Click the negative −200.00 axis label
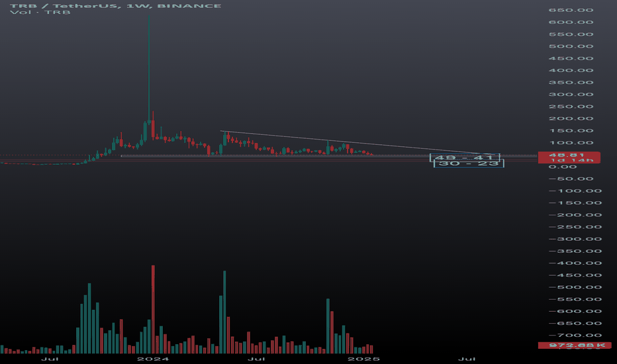Viewport: 617px width, 364px height. (x=575, y=215)
